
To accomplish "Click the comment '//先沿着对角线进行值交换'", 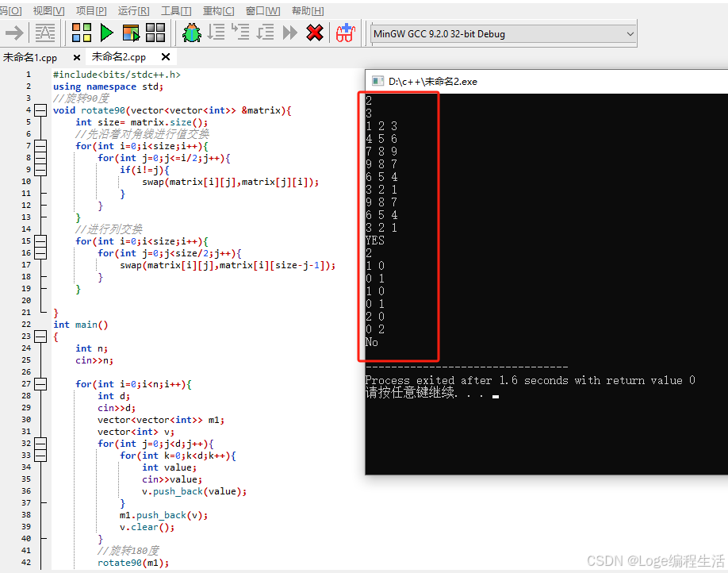I will click(x=142, y=134).
